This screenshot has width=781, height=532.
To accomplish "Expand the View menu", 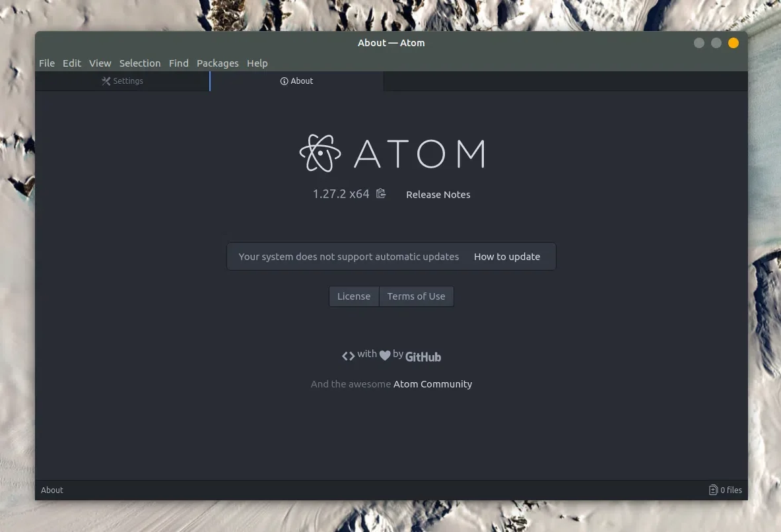I will (100, 63).
